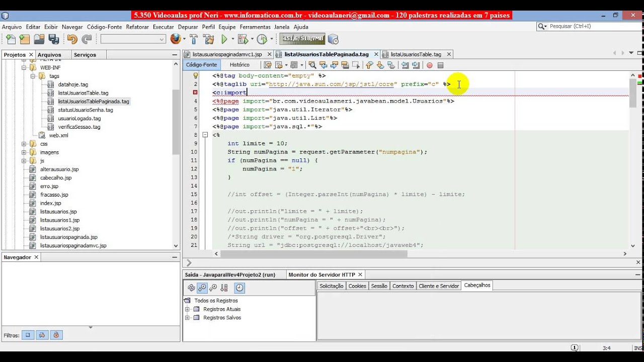Click the Find Previous Occurrence icon

[323, 65]
